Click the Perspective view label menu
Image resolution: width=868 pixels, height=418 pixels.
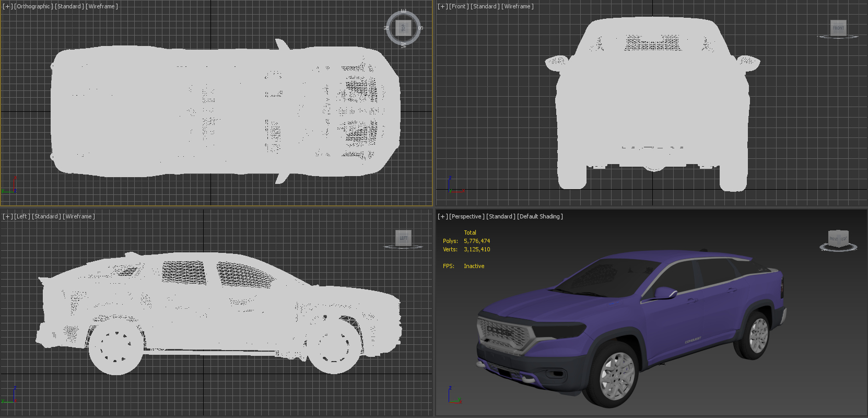click(x=467, y=216)
